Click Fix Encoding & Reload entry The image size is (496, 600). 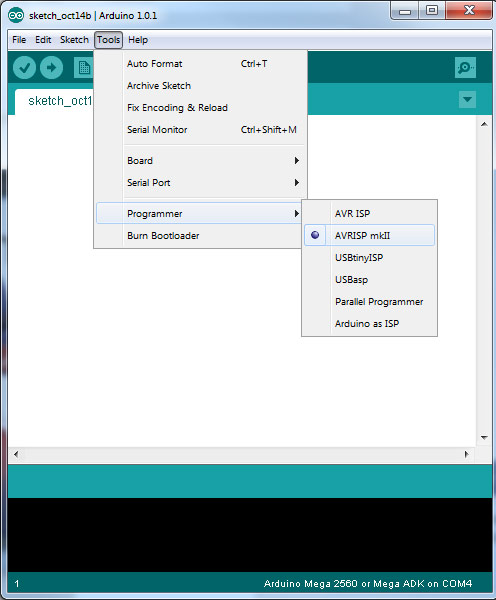pyautogui.click(x=201, y=108)
